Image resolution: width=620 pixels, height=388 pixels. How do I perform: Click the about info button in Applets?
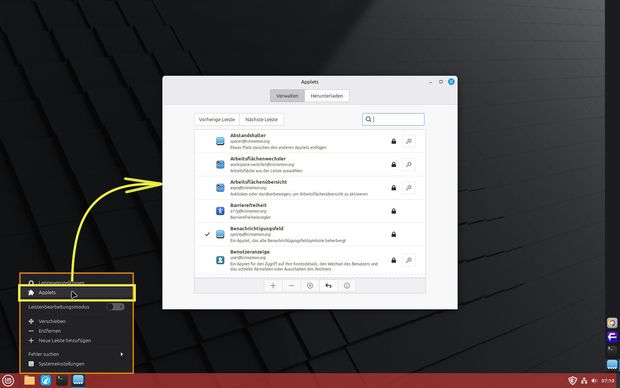click(x=347, y=286)
